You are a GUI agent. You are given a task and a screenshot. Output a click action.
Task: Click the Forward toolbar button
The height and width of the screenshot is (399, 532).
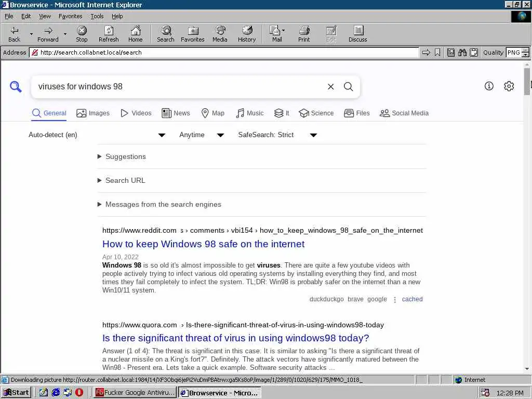[x=48, y=34]
